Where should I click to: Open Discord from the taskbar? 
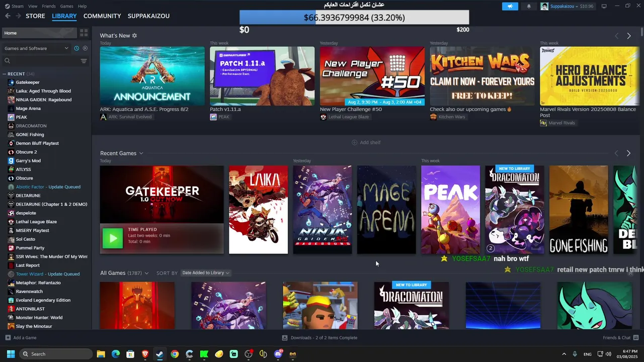pos(278,354)
